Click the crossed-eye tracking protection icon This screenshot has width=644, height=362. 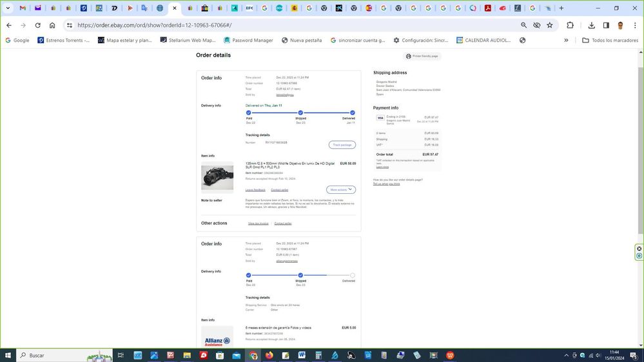pyautogui.click(x=536, y=25)
